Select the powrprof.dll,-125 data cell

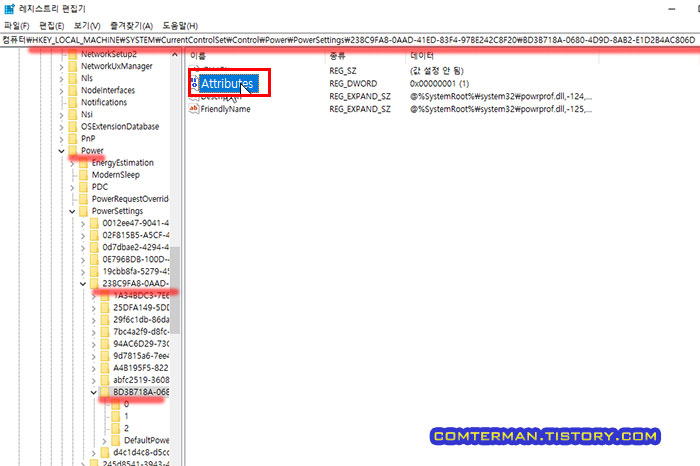[x=501, y=109]
